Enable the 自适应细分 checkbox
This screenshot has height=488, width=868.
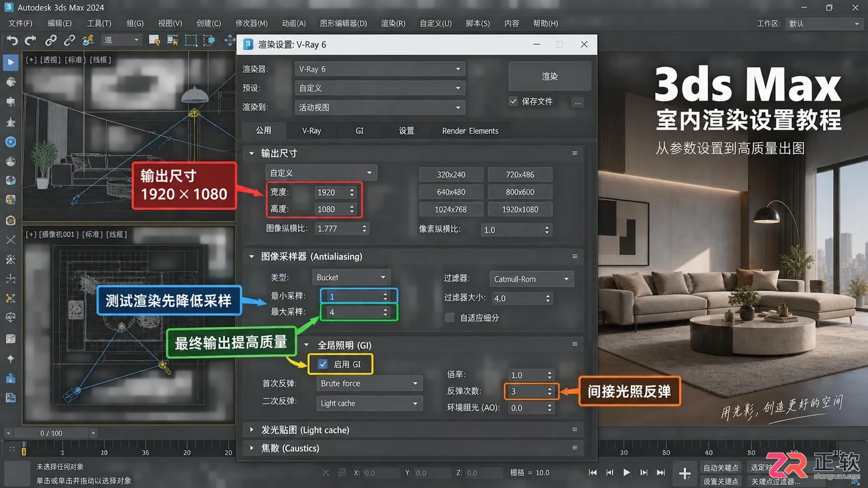coord(449,318)
